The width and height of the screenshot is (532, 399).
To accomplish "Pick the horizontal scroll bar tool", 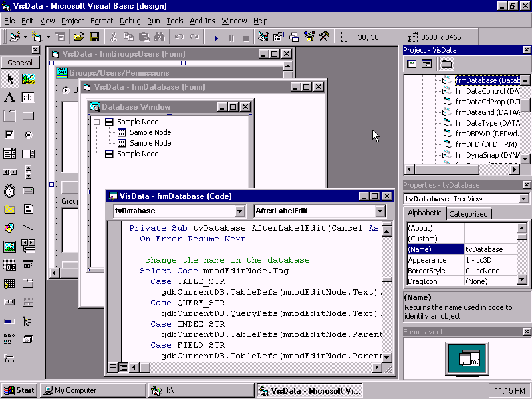I will (x=10, y=172).
